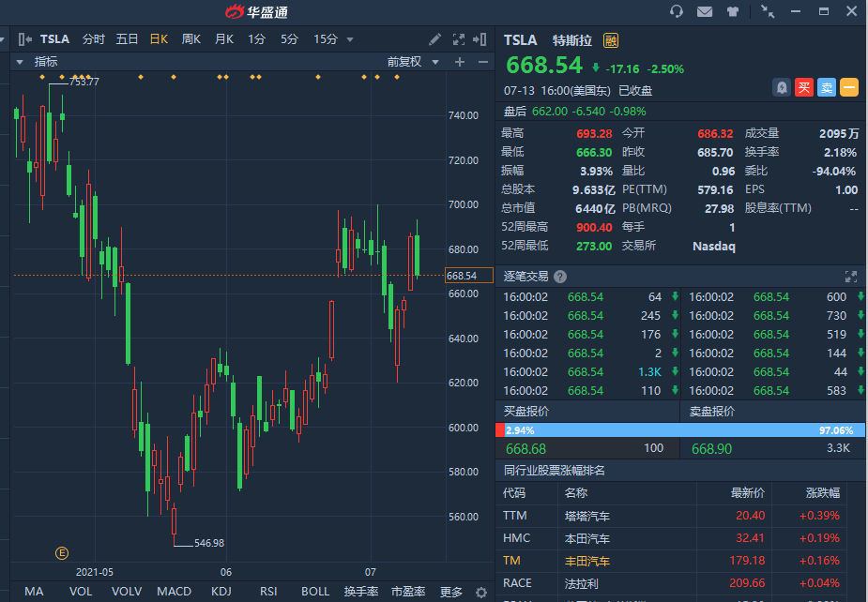Open the messages envelope icon
This screenshot has width=868, height=602.
click(705, 11)
